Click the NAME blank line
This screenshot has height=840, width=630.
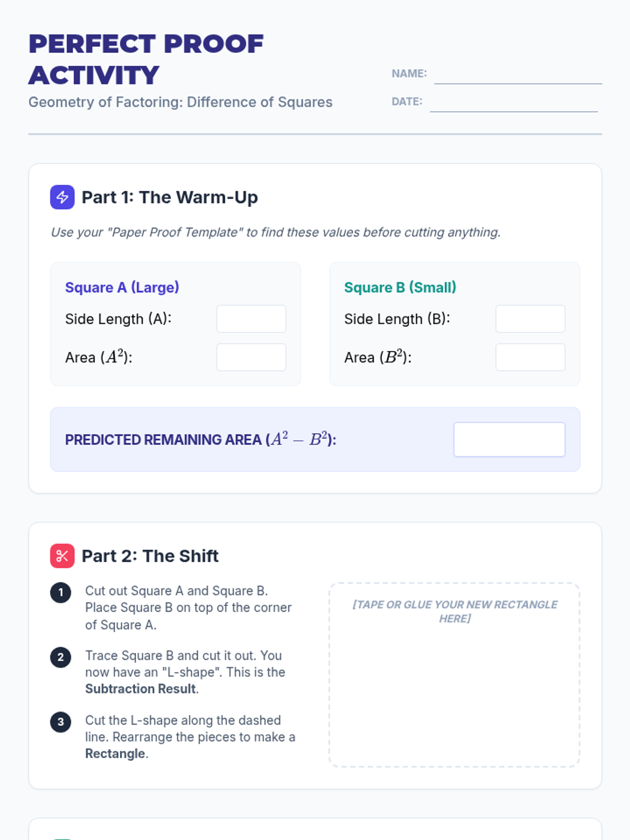518,77
